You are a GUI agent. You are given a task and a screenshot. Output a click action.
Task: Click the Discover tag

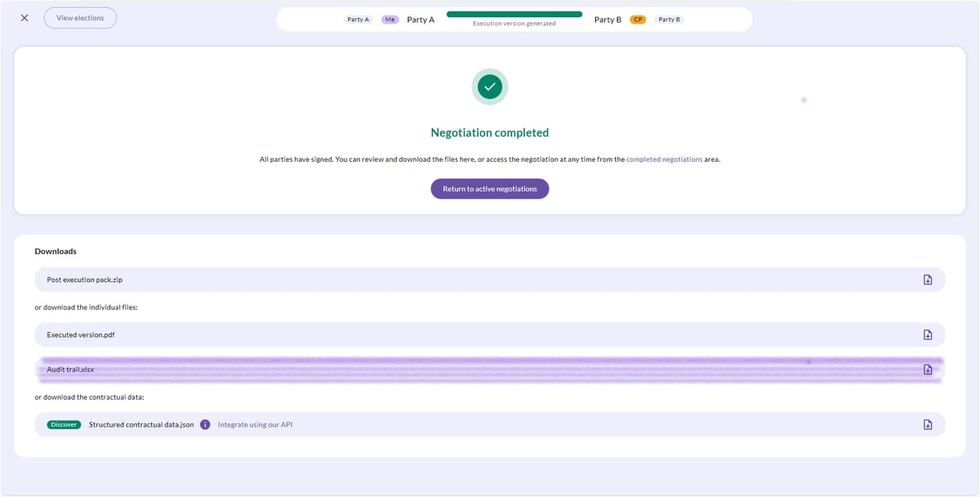pos(64,424)
